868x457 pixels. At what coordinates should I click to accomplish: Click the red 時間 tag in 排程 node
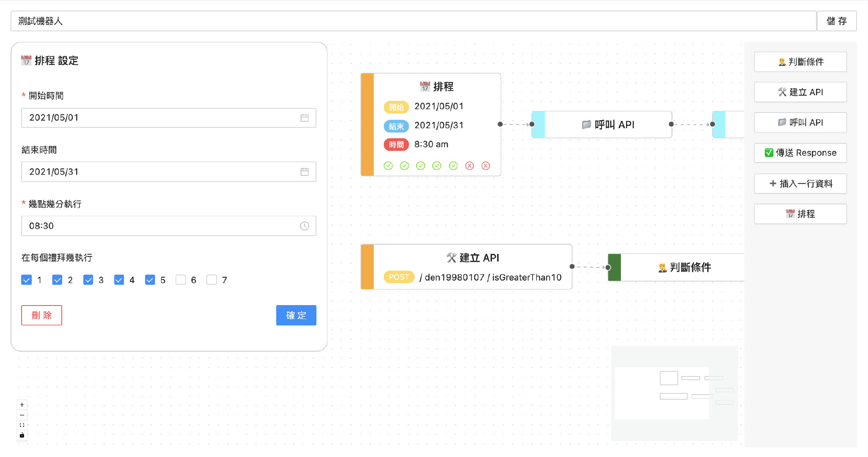pos(396,145)
